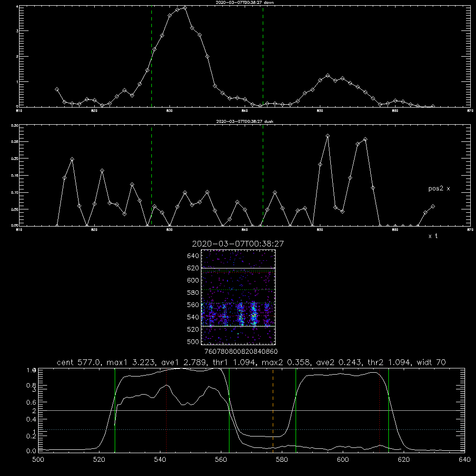Screen dimensions: 476x476
Task: Click the 'x t' label below dusk plot
Action: (433, 236)
